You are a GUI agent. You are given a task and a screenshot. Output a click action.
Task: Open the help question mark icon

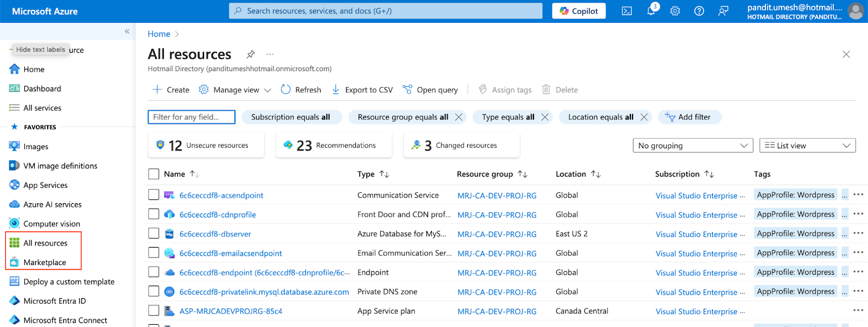(699, 11)
